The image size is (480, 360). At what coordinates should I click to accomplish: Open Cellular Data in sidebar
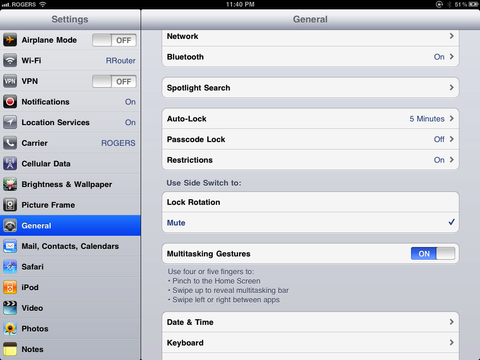(x=70, y=164)
